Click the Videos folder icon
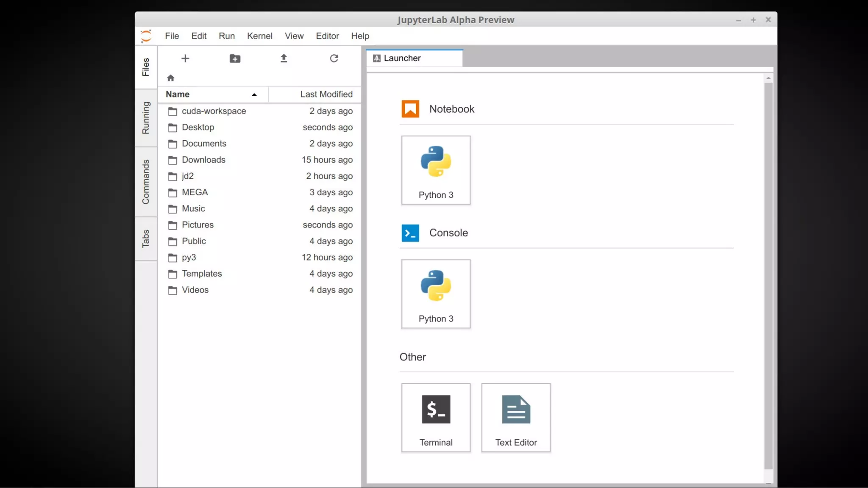This screenshot has height=488, width=868. pos(172,290)
